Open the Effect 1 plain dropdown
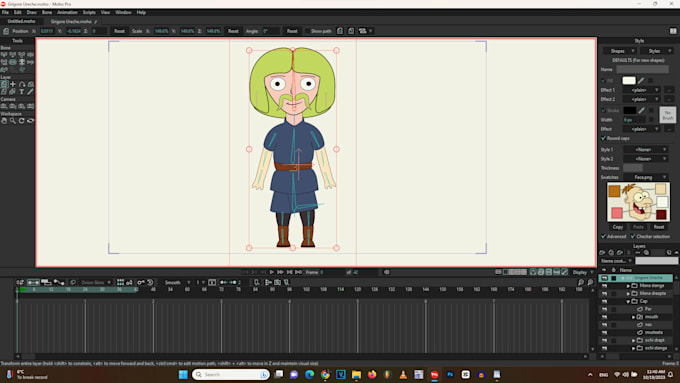680x383 pixels. click(642, 90)
